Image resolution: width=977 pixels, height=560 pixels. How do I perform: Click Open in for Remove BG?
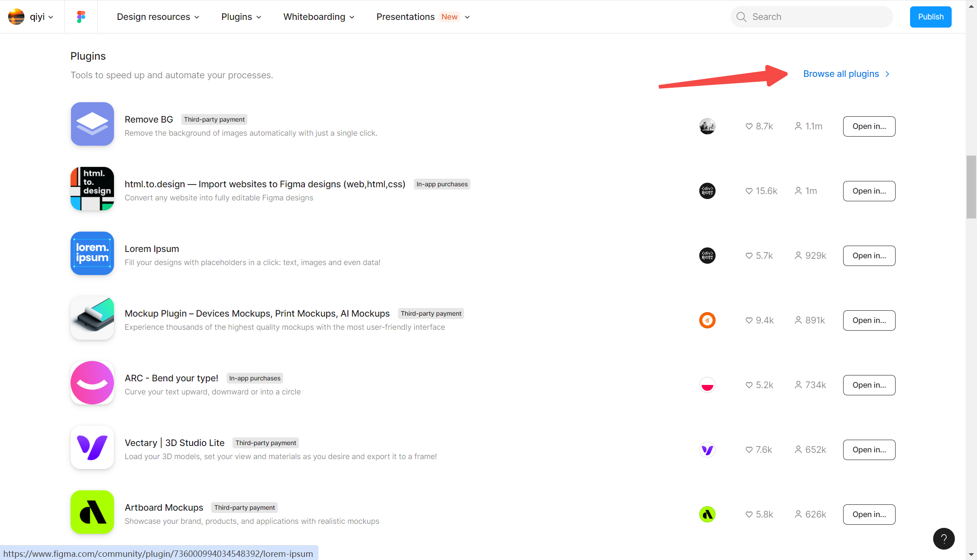[x=869, y=126]
